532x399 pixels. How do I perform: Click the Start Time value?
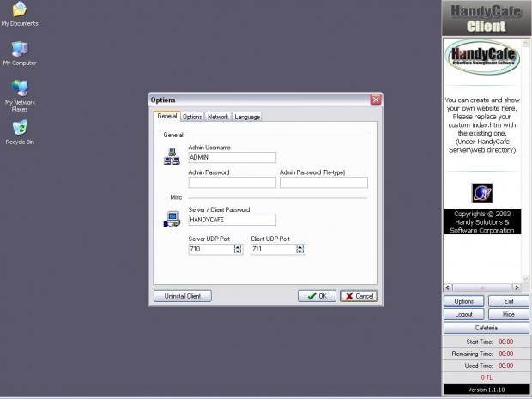coord(506,342)
